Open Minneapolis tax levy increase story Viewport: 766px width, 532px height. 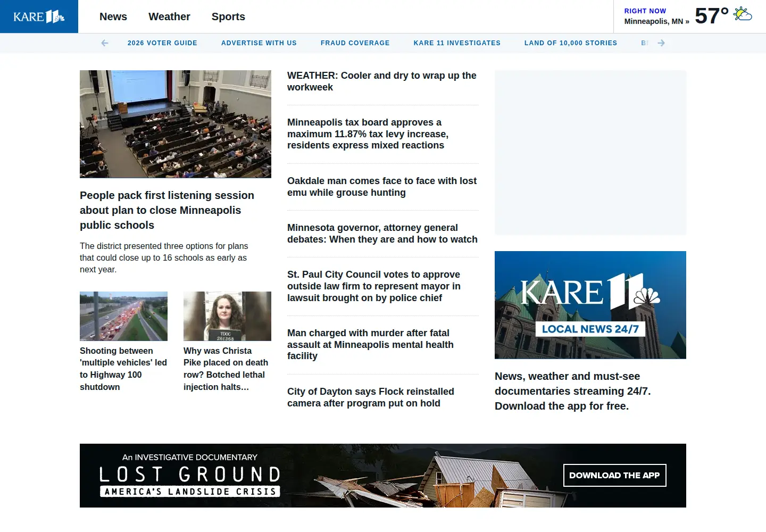(x=368, y=134)
